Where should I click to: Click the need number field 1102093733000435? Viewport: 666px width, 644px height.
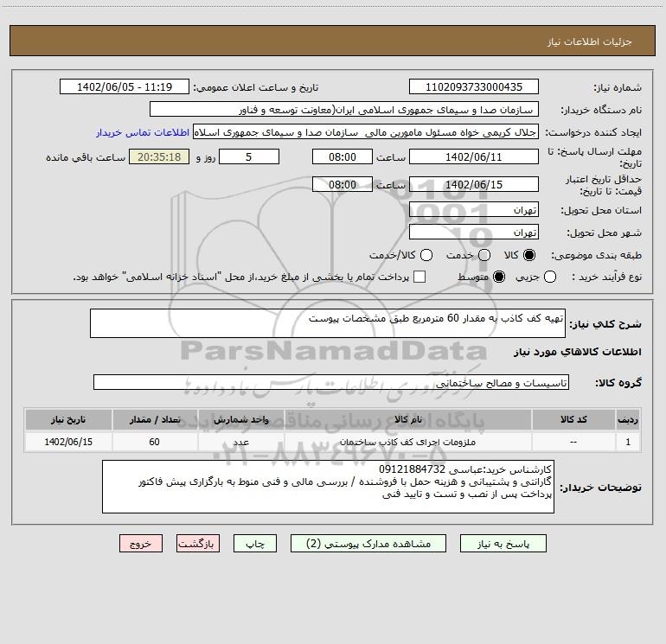point(474,86)
